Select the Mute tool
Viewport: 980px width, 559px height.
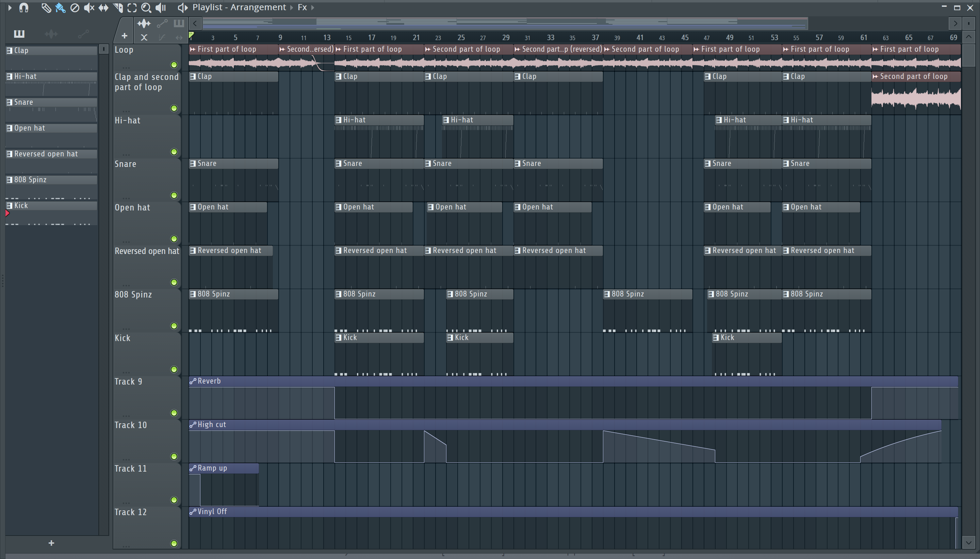pos(89,8)
